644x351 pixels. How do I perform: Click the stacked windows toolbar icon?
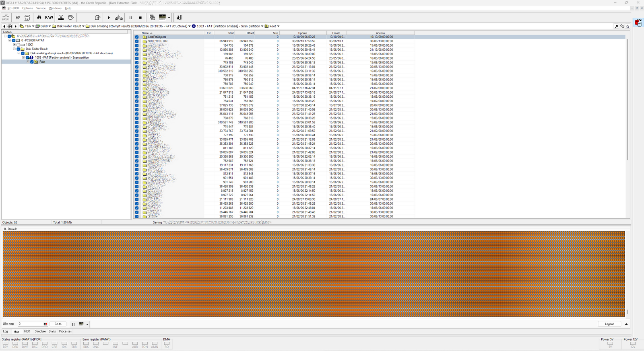pyautogui.click(x=152, y=17)
